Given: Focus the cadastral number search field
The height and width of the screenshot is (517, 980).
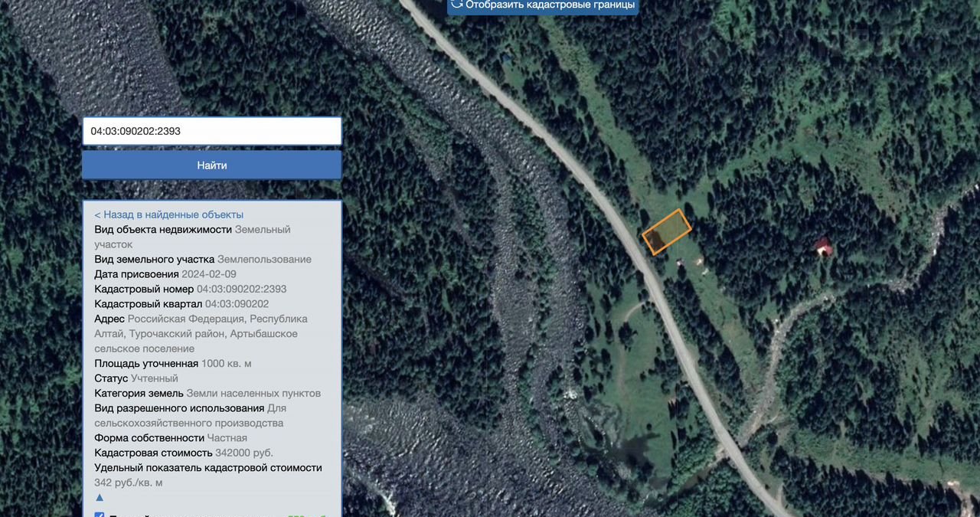Looking at the screenshot, I should pos(211,131).
